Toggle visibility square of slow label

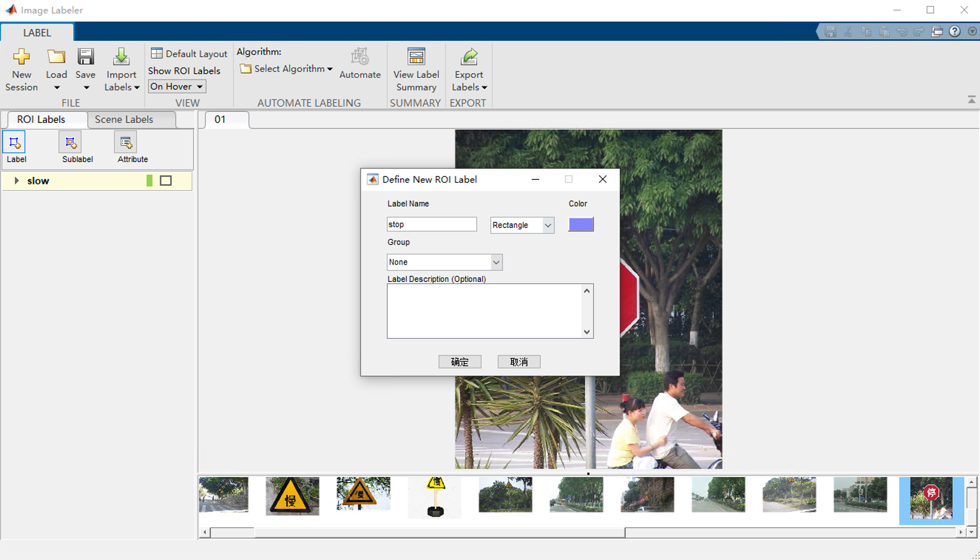tap(166, 181)
